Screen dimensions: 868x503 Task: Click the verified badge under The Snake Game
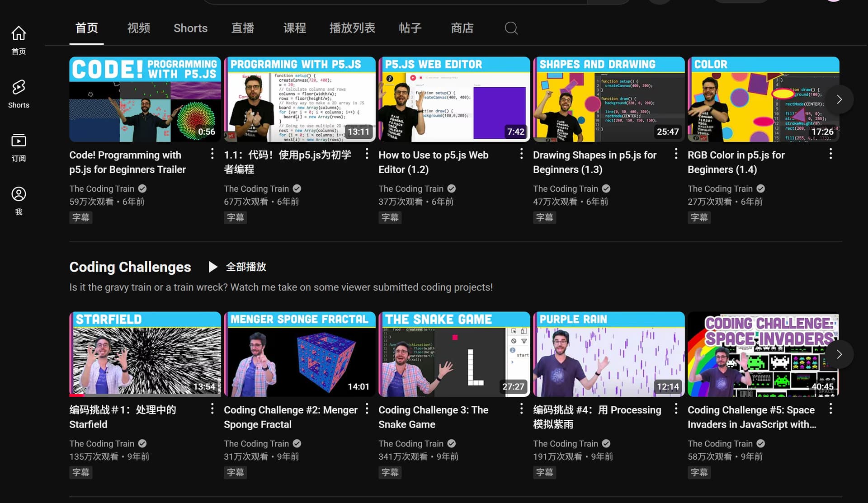(x=451, y=443)
